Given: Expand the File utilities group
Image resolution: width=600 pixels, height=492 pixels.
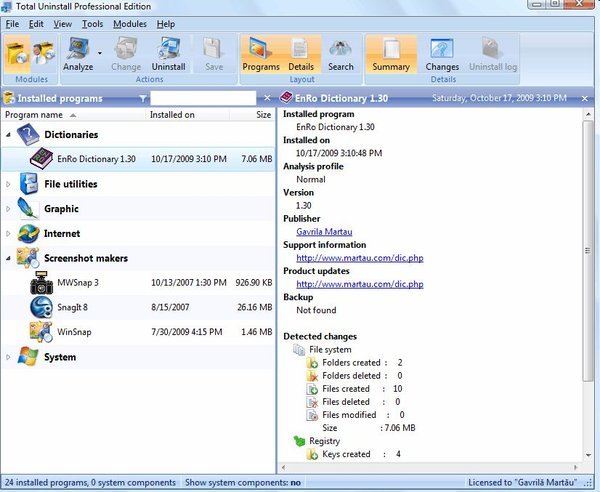Looking at the screenshot, I should [x=9, y=184].
